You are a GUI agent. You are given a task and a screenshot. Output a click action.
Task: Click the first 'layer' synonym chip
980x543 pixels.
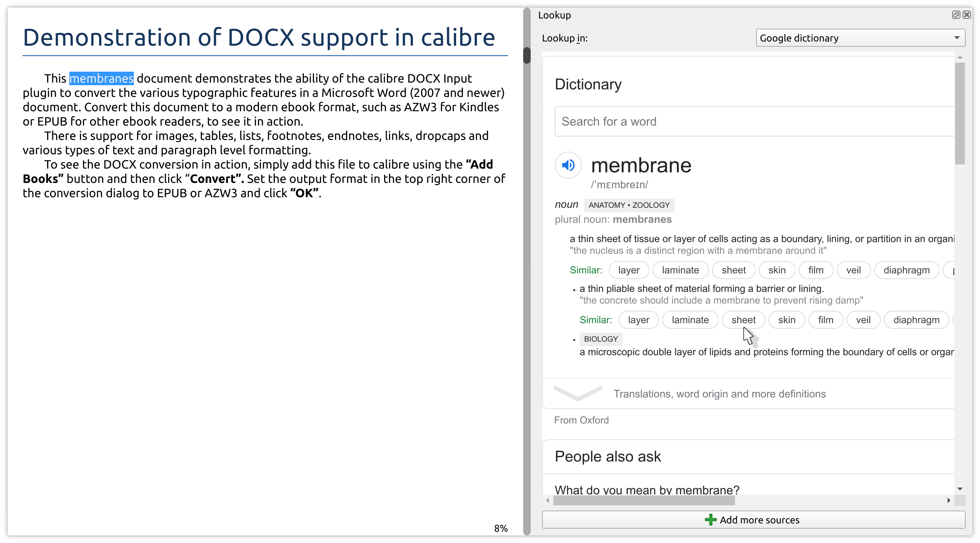628,270
